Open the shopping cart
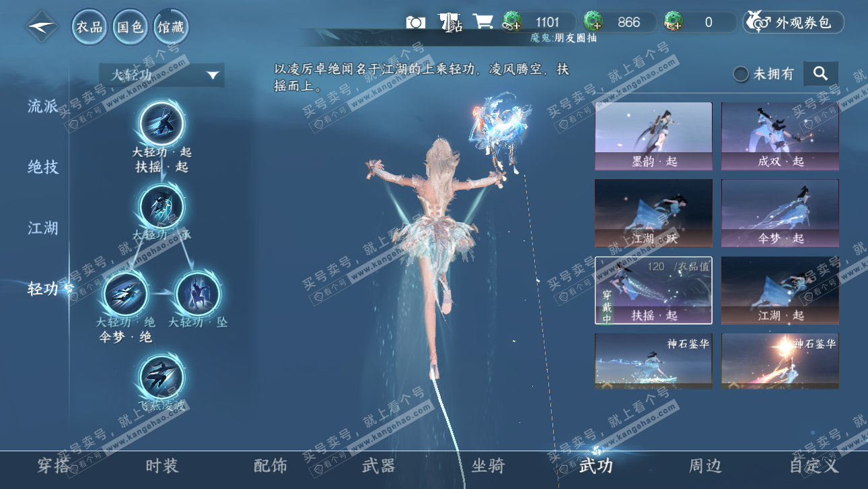868x489 pixels. (483, 22)
